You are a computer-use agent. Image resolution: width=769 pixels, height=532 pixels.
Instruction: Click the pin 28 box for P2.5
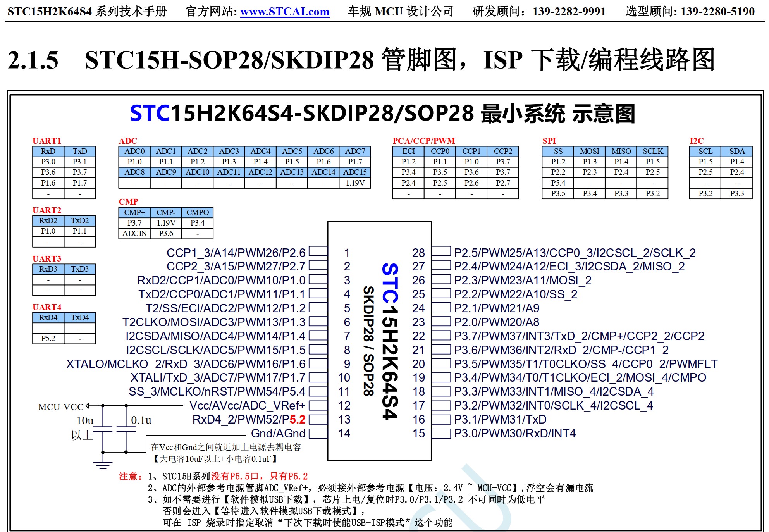[x=441, y=252]
